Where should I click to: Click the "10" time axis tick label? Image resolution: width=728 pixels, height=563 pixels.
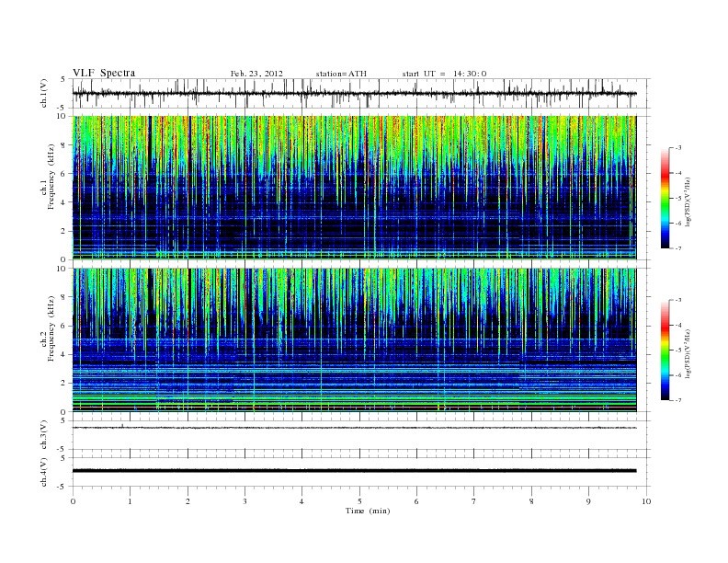(x=646, y=501)
